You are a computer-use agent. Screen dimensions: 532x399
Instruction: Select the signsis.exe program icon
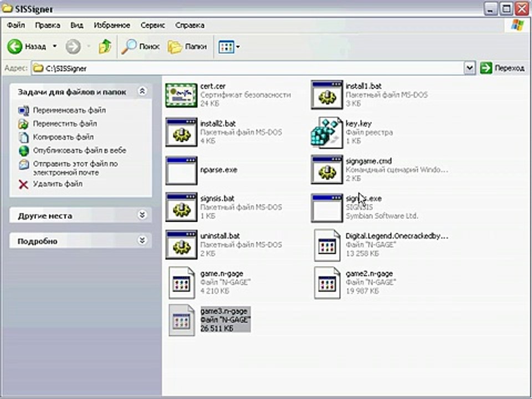click(x=327, y=208)
